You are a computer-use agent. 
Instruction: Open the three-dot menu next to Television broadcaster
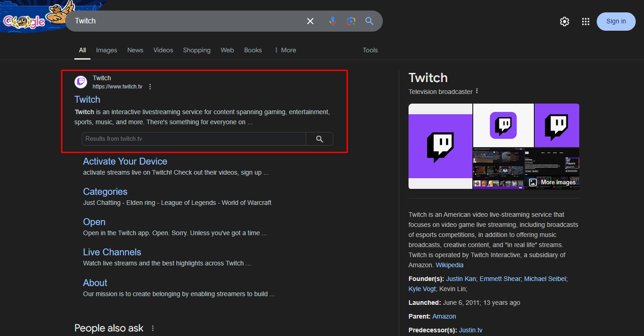point(477,91)
